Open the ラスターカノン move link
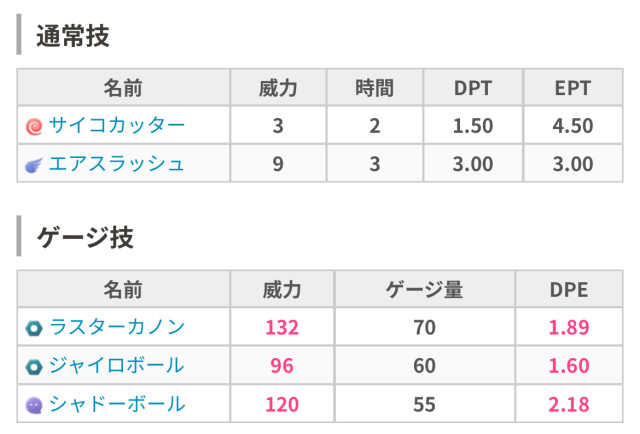 point(117,327)
